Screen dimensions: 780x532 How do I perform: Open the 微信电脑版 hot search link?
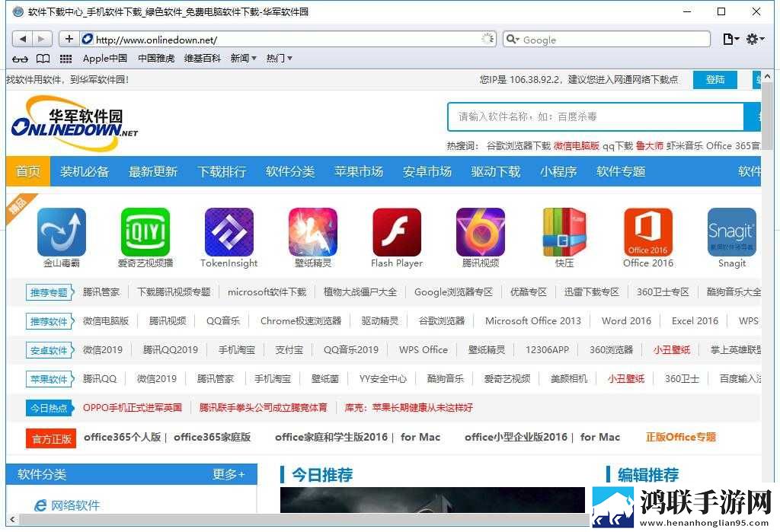point(576,145)
